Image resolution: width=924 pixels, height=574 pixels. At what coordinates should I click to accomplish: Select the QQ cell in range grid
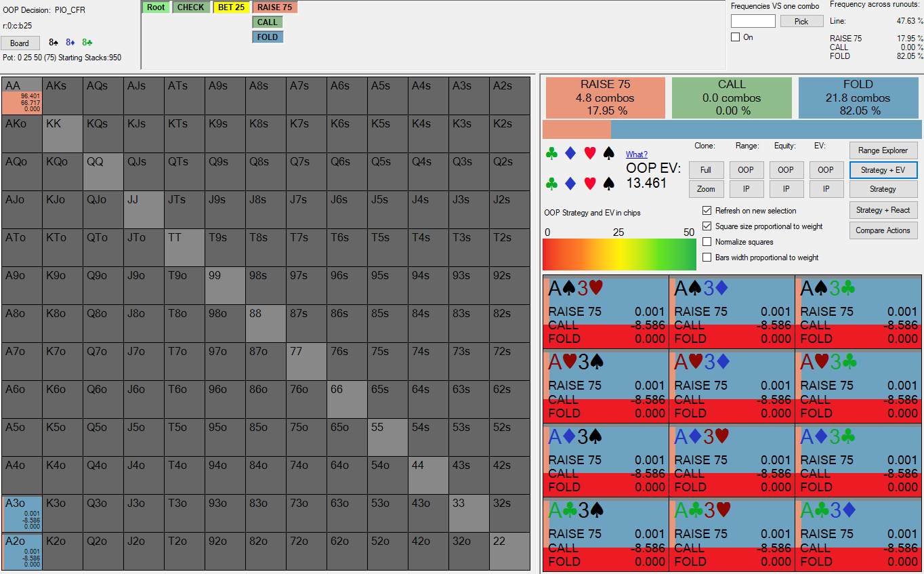click(x=103, y=171)
